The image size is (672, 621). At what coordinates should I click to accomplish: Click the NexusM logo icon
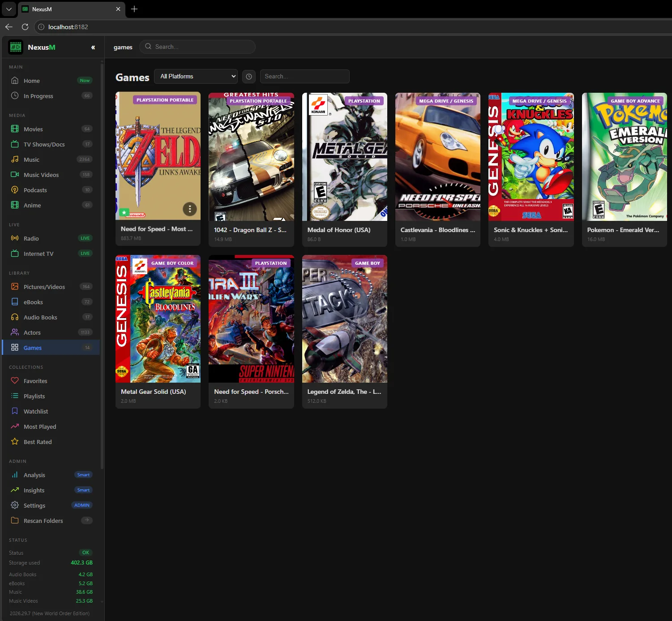tap(16, 47)
